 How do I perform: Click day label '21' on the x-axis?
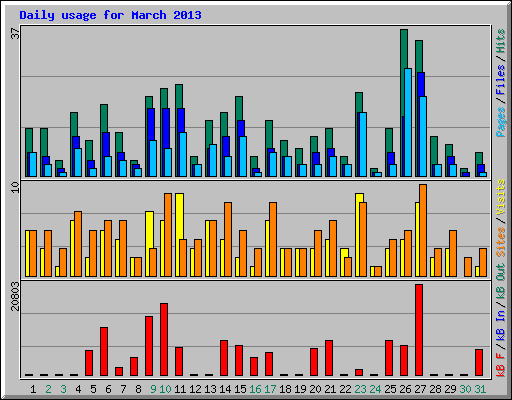click(330, 389)
